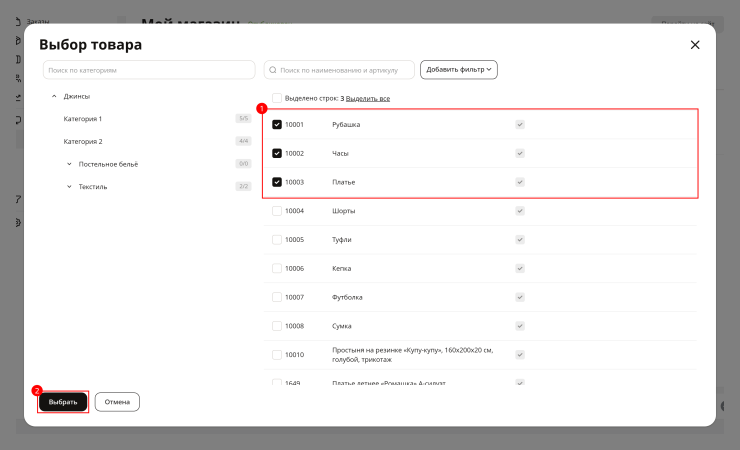
Task: Click the product name Туфли
Action: [342, 240]
